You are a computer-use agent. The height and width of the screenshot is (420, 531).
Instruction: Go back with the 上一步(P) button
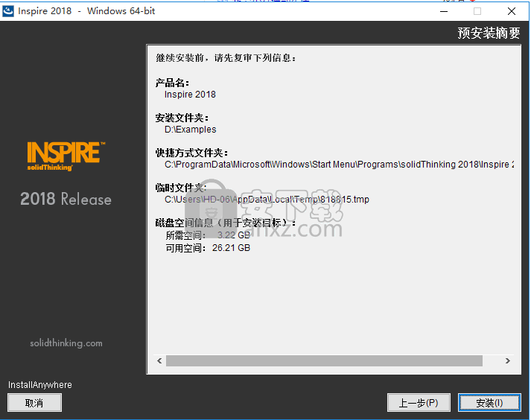419,403
